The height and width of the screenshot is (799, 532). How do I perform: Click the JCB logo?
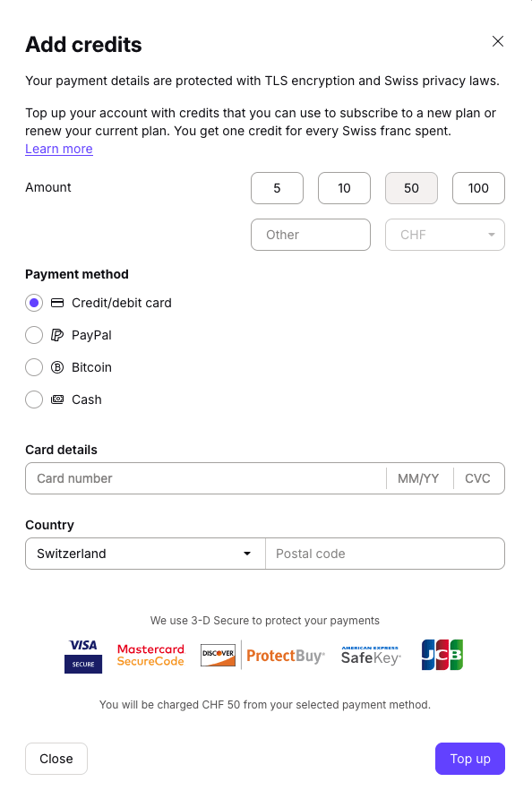coord(442,655)
